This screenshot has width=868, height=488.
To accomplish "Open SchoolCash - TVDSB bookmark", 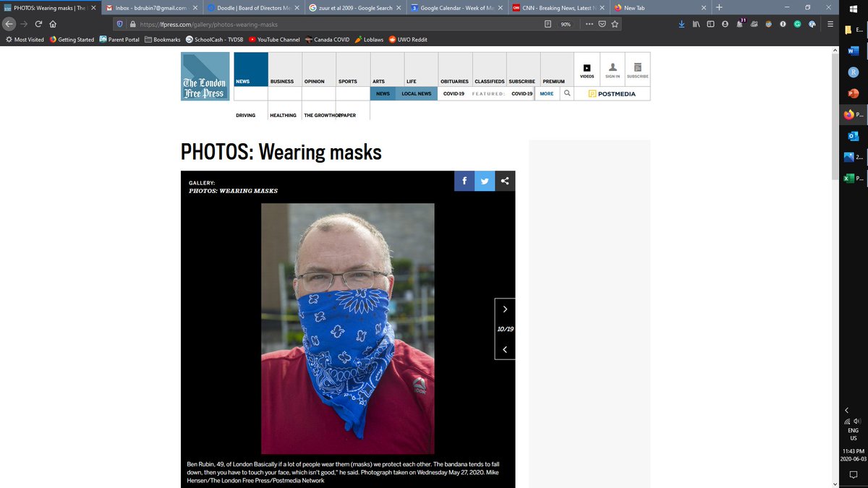I will pyautogui.click(x=215, y=39).
